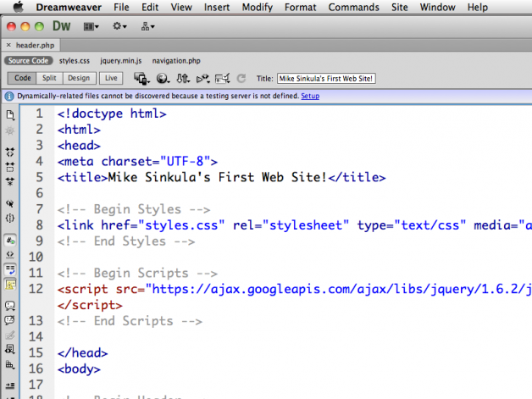Viewport: 532px width, 399px height.
Task: Toggle the Word Wrap icon
Action: [10, 270]
